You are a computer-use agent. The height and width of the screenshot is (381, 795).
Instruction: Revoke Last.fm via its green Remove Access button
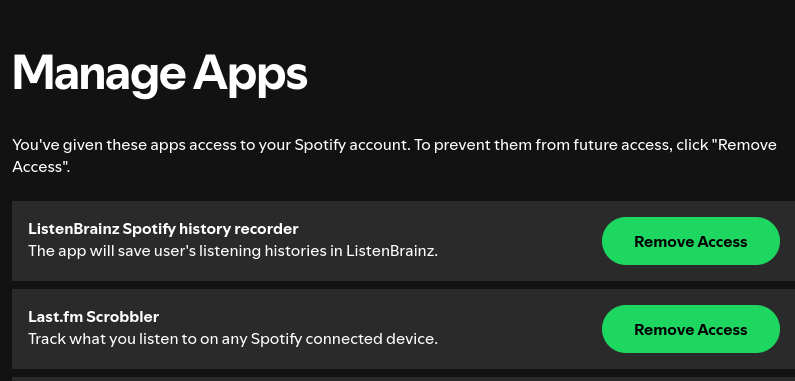(691, 329)
